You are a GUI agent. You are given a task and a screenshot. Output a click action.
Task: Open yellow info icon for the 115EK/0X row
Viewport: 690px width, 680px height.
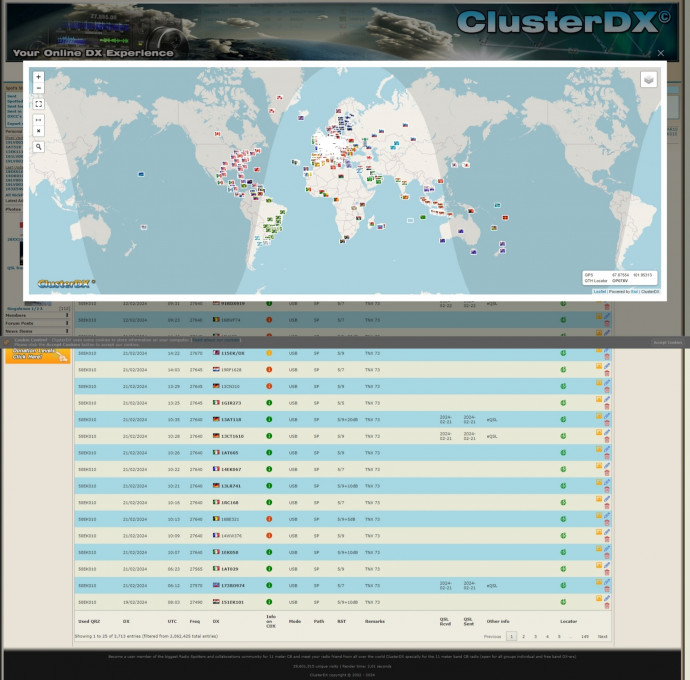(269, 353)
